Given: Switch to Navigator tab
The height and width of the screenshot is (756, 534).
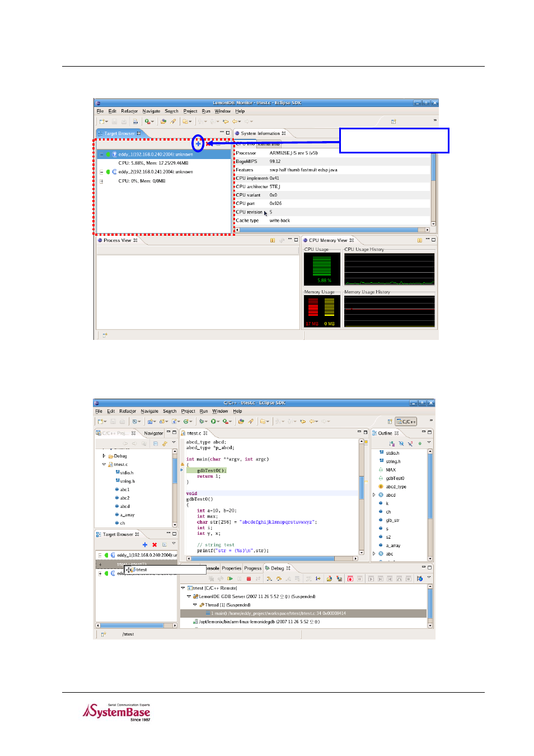Looking at the screenshot, I should click(153, 433).
